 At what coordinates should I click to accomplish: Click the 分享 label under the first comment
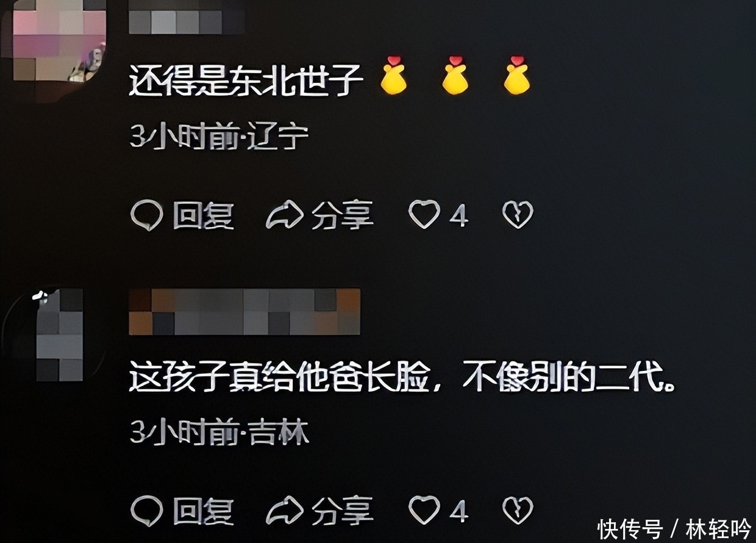342,215
